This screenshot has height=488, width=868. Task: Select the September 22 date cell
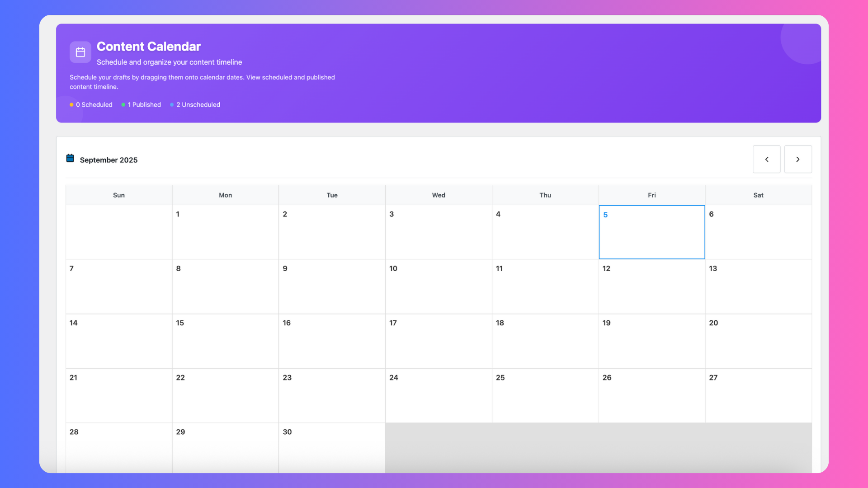click(225, 395)
